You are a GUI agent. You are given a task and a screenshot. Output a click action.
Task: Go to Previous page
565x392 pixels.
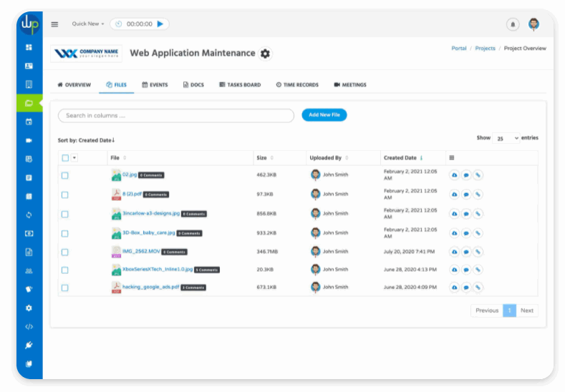(487, 310)
